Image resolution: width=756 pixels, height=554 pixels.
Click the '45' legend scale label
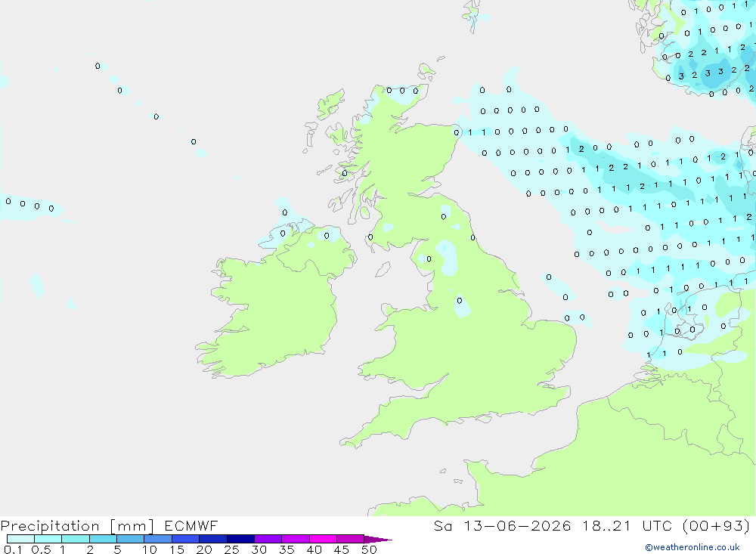(x=342, y=549)
